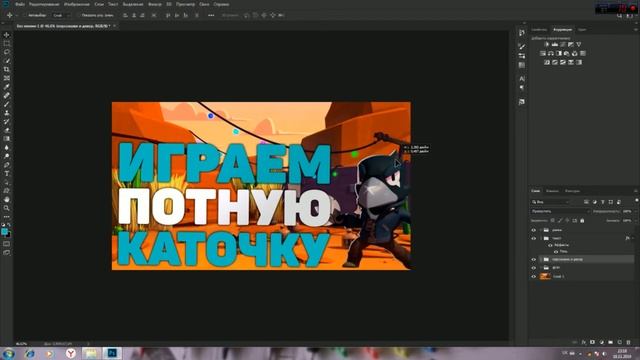Open the Image menu
The width and height of the screenshot is (640, 360).
[76, 4]
